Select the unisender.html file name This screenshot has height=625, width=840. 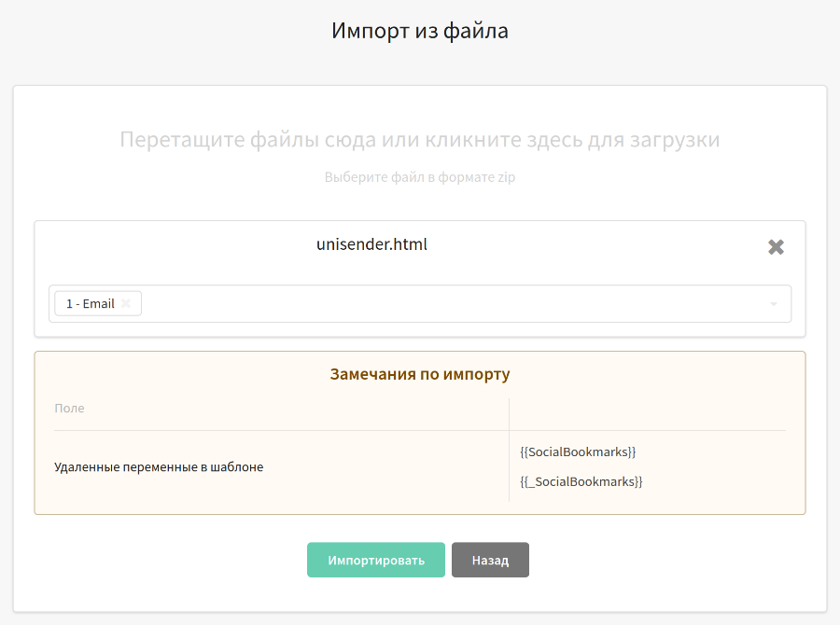(371, 244)
